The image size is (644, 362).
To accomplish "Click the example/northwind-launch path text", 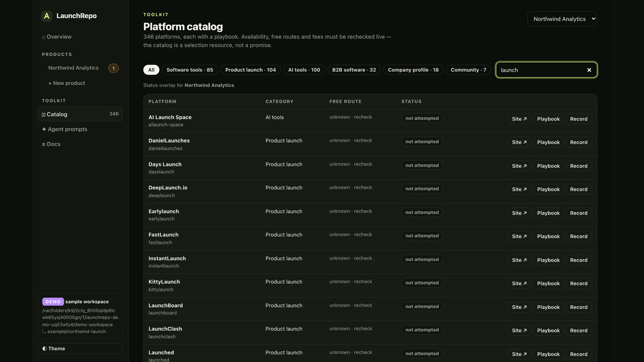I will (77, 331).
